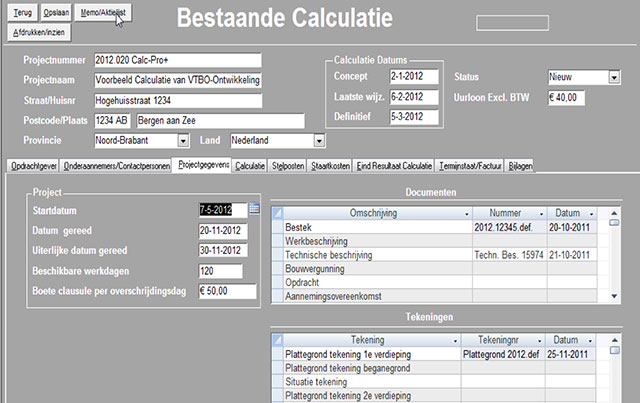Select Plattegrond tekening beganegrond row
Screen dimensions: 640x403
coord(434,368)
